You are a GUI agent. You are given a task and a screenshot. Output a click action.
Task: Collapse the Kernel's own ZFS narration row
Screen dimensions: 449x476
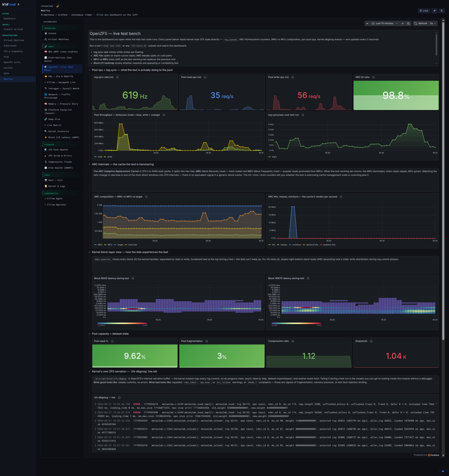coord(89,372)
